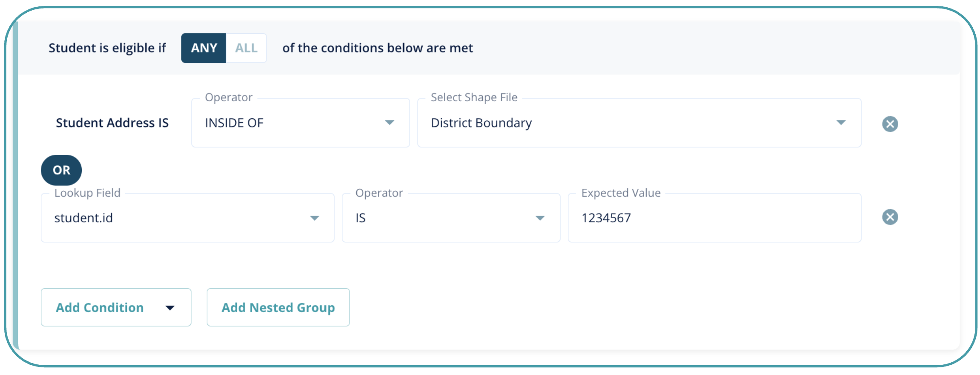Click the Add Condition button

click(100, 307)
